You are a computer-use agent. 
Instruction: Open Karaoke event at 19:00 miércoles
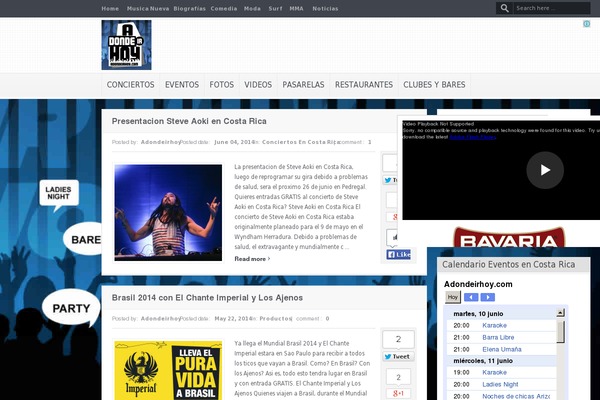click(494, 372)
